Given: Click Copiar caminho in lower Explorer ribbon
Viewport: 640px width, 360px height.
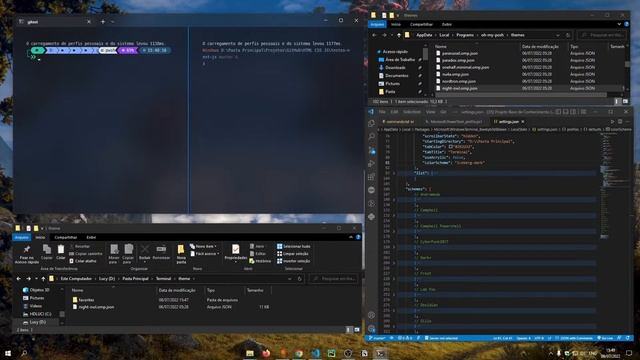Looking at the screenshot, I should 86,253.
